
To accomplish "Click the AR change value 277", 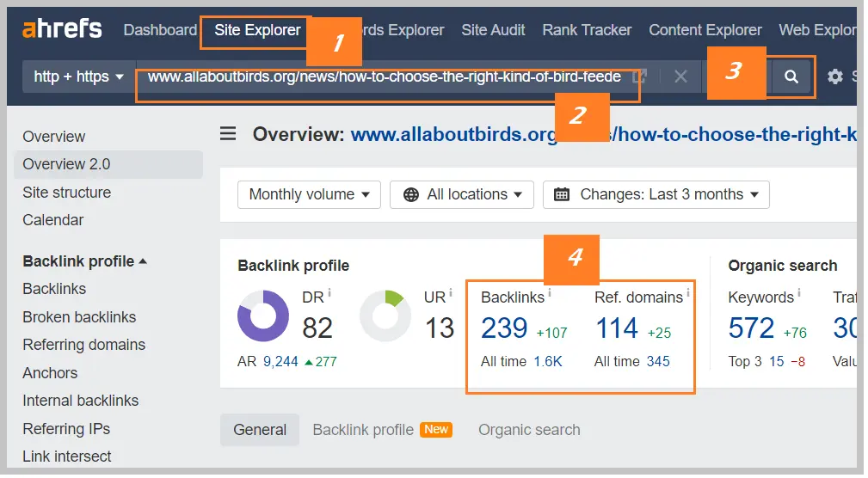I will tap(326, 362).
